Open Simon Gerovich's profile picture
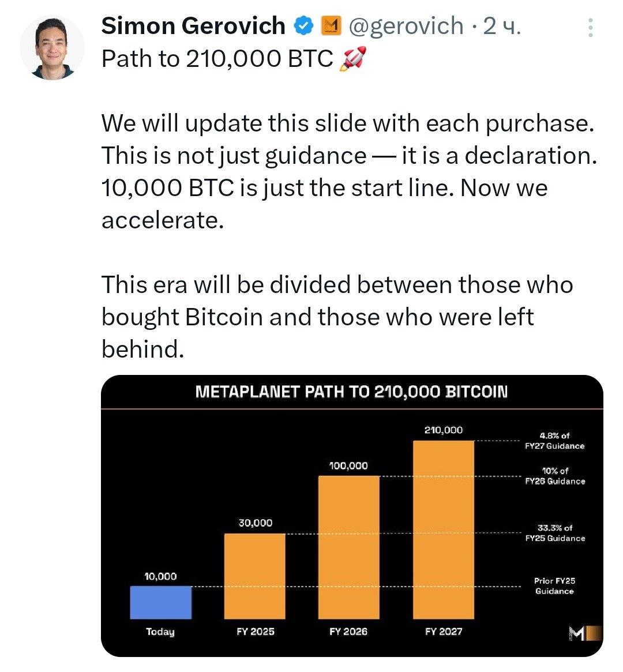 52,48
